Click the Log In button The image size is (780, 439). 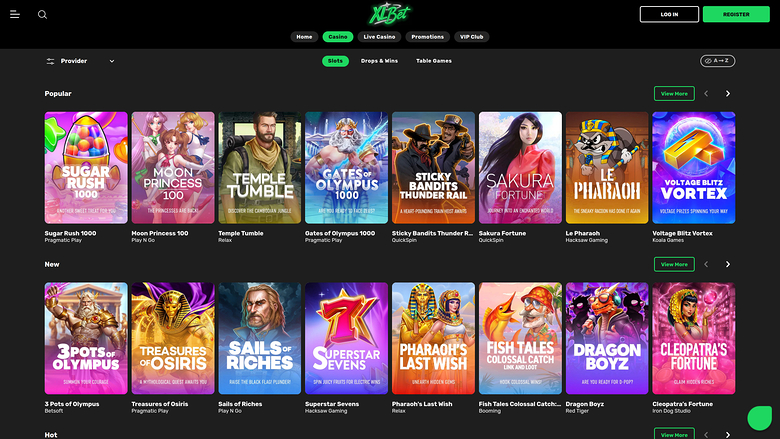click(x=669, y=14)
